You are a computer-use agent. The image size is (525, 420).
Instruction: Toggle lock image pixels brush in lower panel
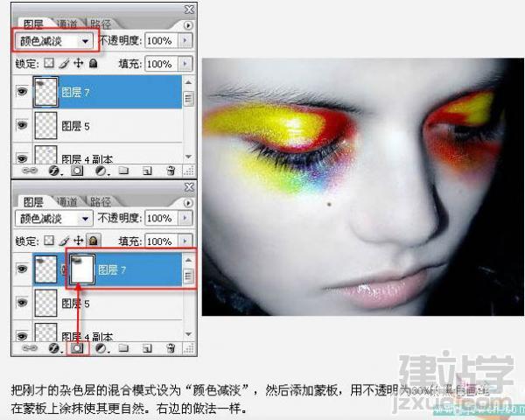pyautogui.click(x=64, y=241)
